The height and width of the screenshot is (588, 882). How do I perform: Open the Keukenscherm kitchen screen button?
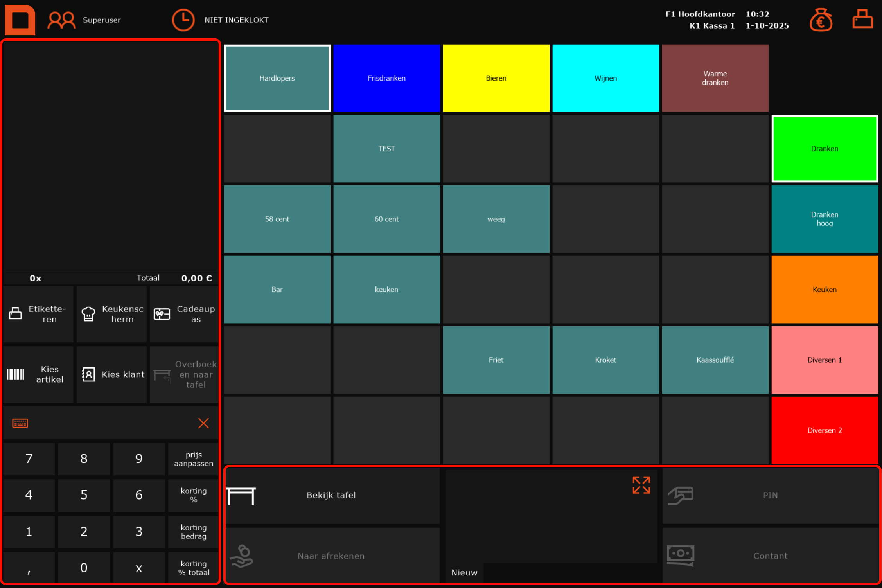(112, 314)
